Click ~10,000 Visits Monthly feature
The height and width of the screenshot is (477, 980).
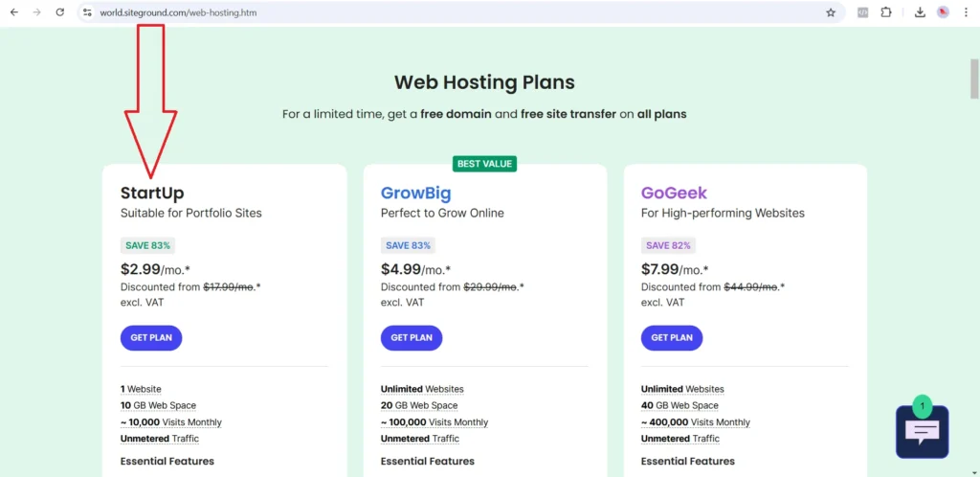(x=170, y=422)
